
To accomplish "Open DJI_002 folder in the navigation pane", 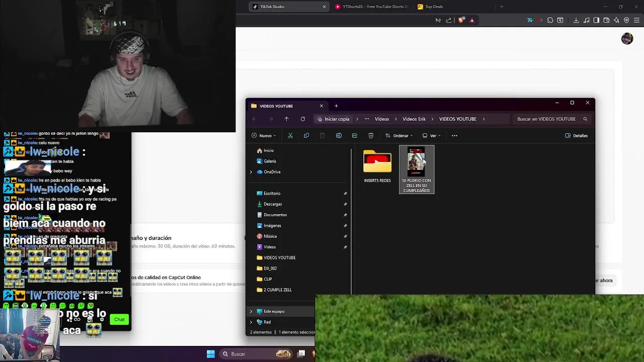I will click(x=270, y=268).
